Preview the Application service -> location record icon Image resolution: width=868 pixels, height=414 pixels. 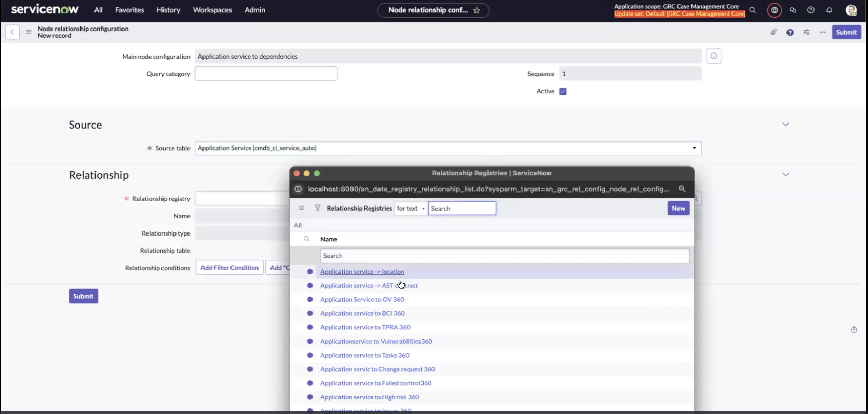(310, 272)
